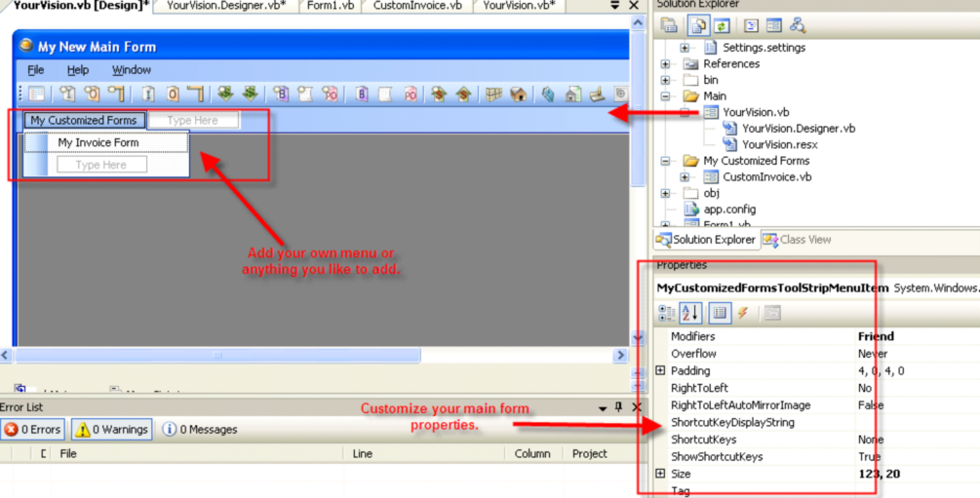Screen dimensions: 980x498
Task: Sort Properties grid alphabetically with A-Z icon
Action: point(690,313)
